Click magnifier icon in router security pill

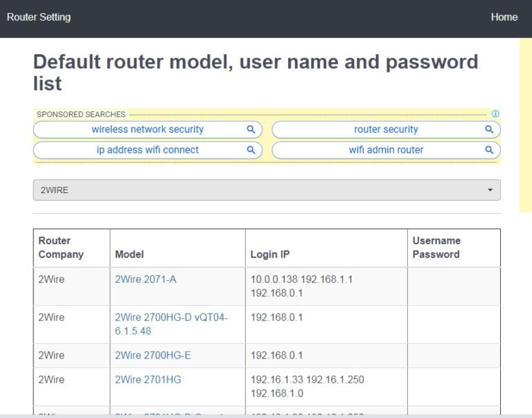coord(489,129)
